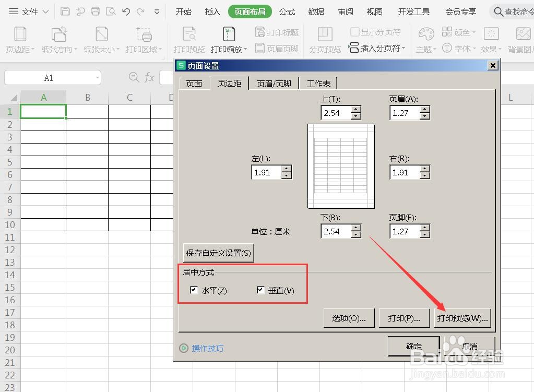
Task: Click the 背景图片 background picture icon
Action: 520,40
